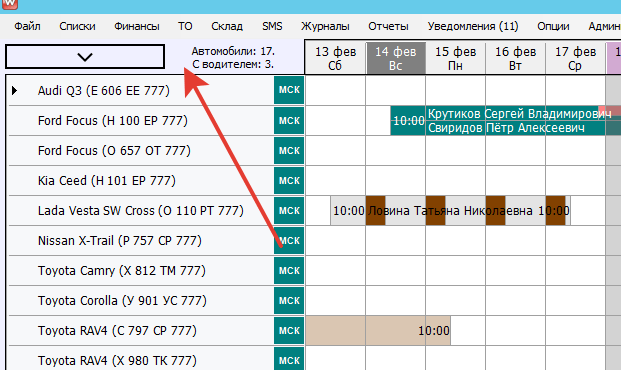Open the Файл menu
The image size is (621, 370).
[x=27, y=27]
